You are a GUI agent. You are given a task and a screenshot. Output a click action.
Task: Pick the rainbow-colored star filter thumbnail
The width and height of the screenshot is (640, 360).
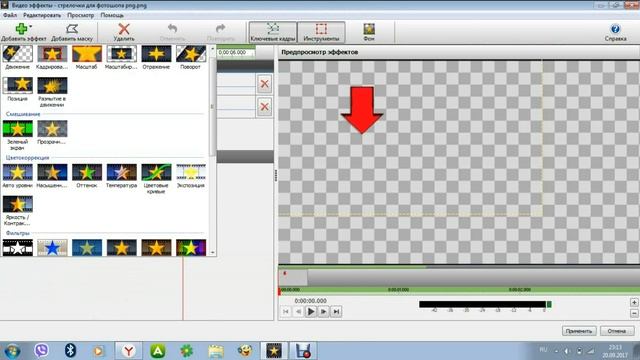pyautogui.click(x=191, y=248)
